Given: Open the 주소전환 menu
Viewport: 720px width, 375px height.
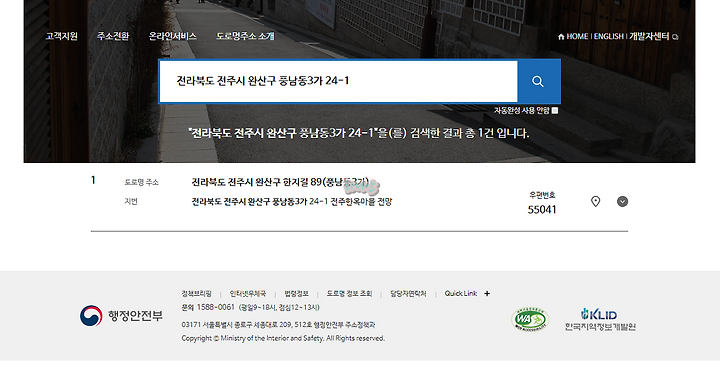Looking at the screenshot, I should (113, 36).
